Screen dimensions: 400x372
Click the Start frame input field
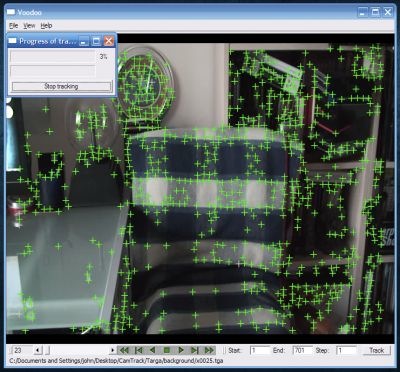(260, 350)
